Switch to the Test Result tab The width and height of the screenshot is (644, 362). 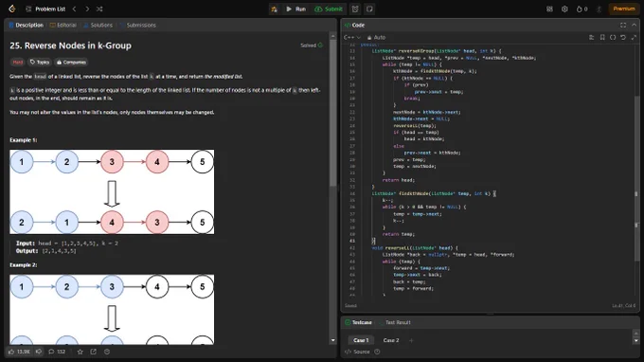point(394,322)
